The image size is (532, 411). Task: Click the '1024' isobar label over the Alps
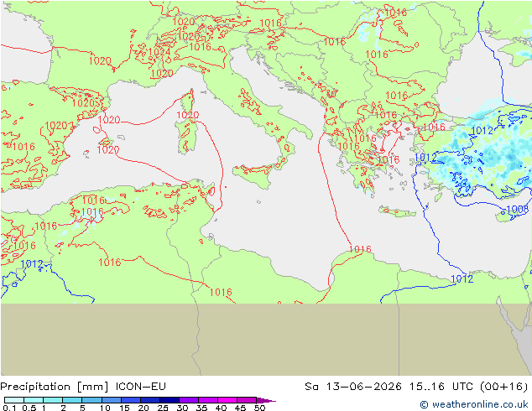(159, 52)
